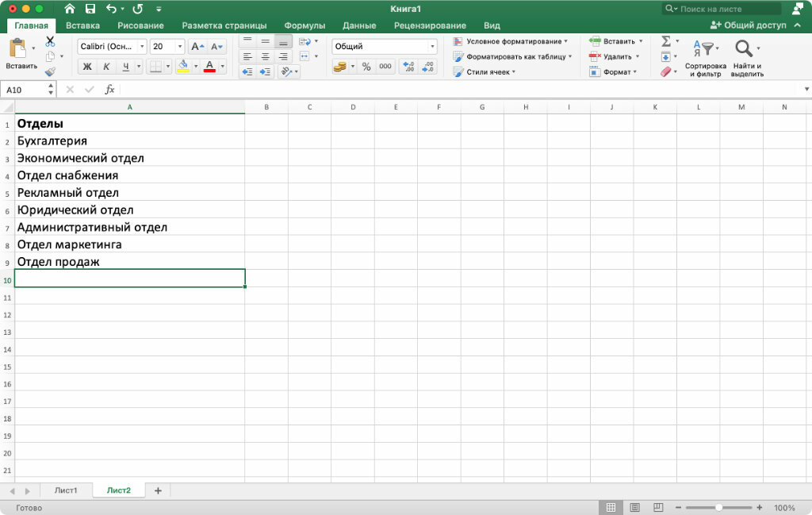Switch to Page Layout view
Image resolution: width=812 pixels, height=515 pixels.
point(635,508)
